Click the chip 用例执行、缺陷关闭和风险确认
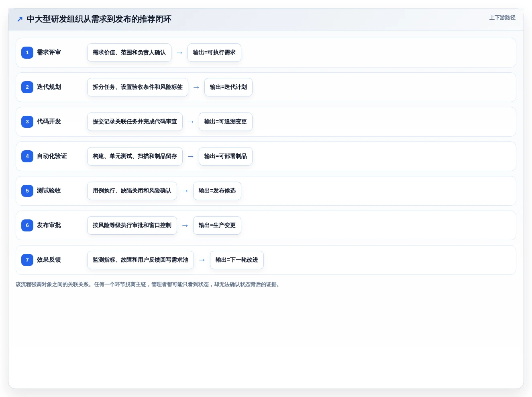 coord(132,191)
